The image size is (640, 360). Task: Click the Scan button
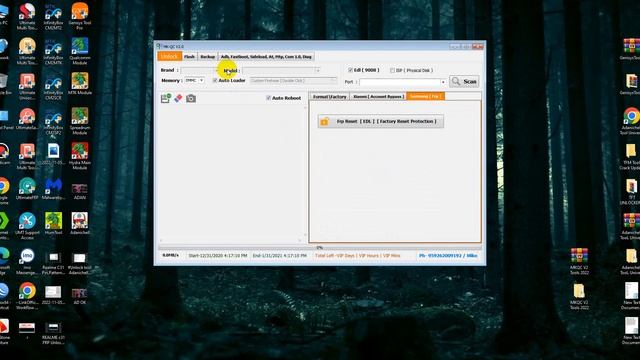[x=464, y=82]
